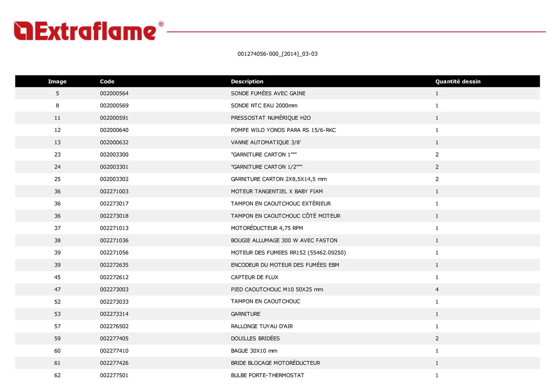Screen dimensions: 555x392
Task: Click the POMPE WILO YONOS PARA description
Action: point(283,130)
